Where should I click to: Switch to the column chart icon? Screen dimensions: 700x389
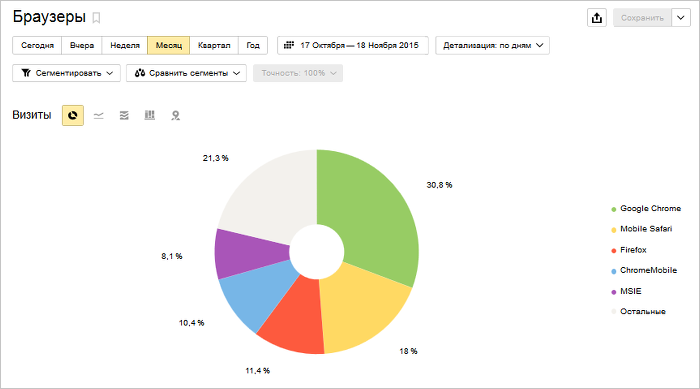tap(150, 116)
